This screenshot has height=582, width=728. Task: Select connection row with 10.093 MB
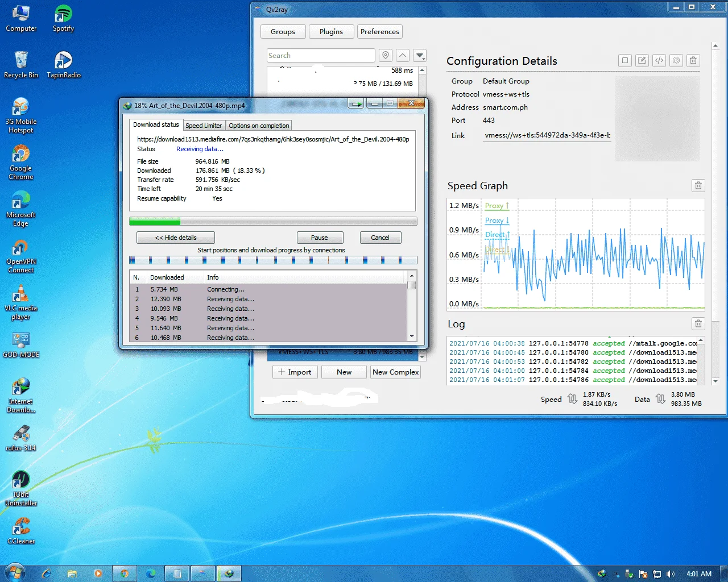(x=268, y=309)
